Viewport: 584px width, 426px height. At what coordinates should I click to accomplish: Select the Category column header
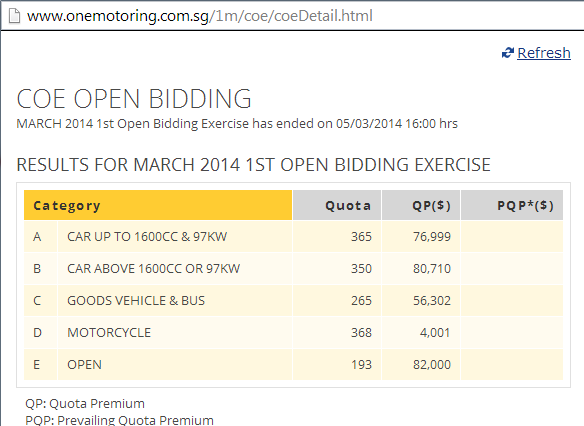[x=158, y=205]
